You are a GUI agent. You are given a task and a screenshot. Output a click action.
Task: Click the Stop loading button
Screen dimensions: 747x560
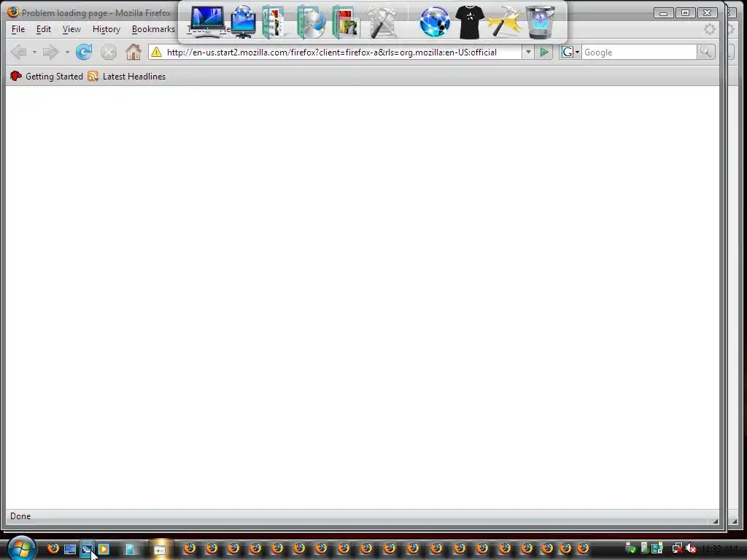[109, 52]
